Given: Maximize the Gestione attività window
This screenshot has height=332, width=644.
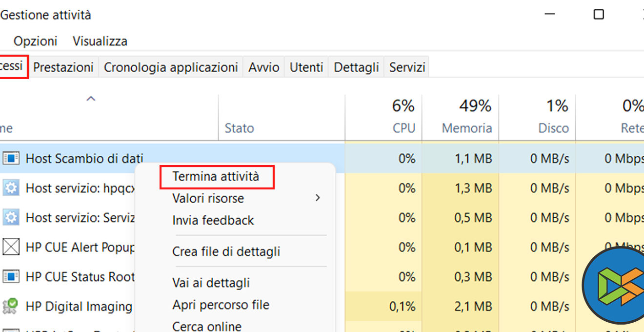Looking at the screenshot, I should tap(599, 15).
